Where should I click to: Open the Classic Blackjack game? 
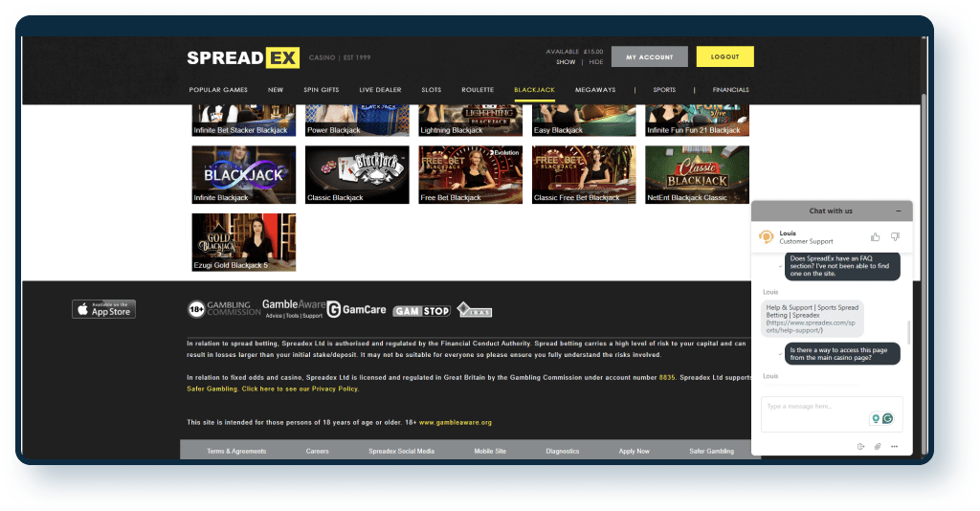[x=357, y=175]
